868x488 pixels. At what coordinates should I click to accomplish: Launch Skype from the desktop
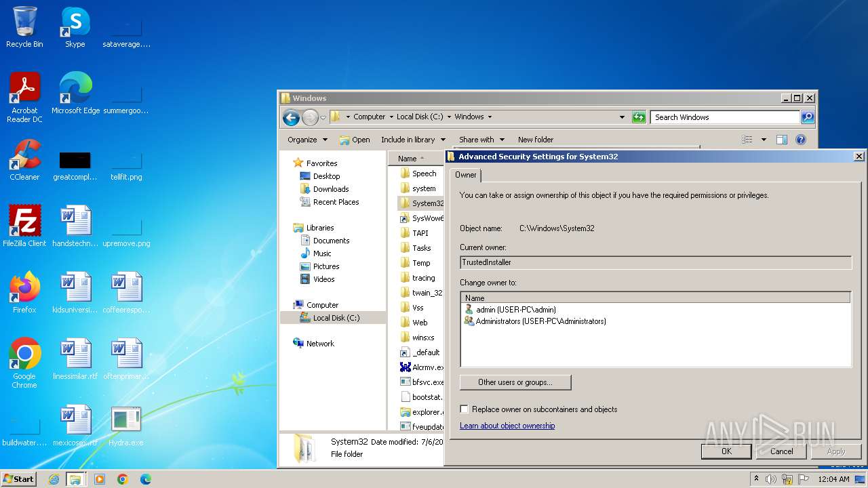coord(75,27)
